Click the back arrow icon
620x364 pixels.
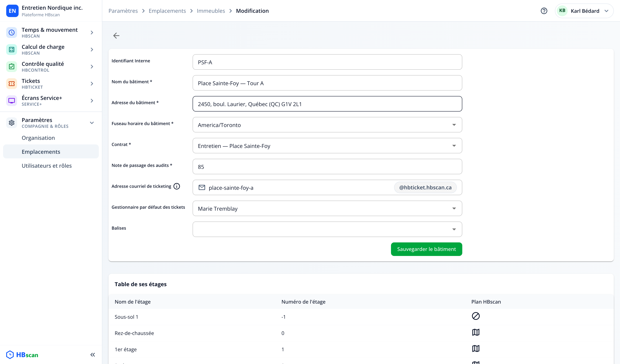click(116, 36)
